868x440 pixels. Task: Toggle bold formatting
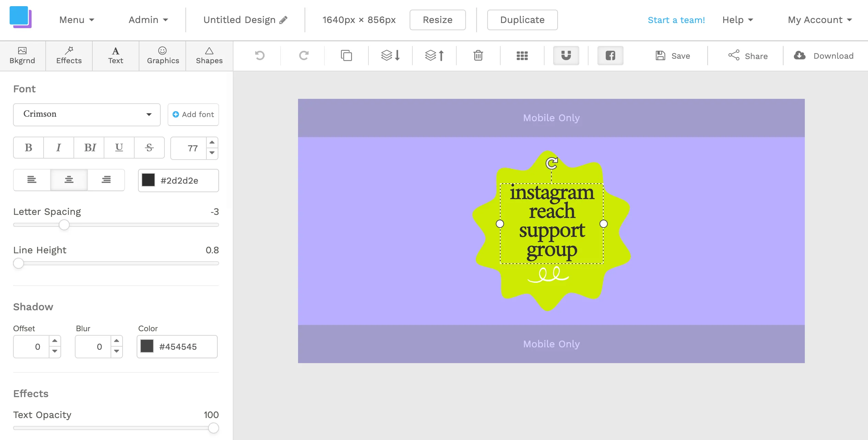28,148
